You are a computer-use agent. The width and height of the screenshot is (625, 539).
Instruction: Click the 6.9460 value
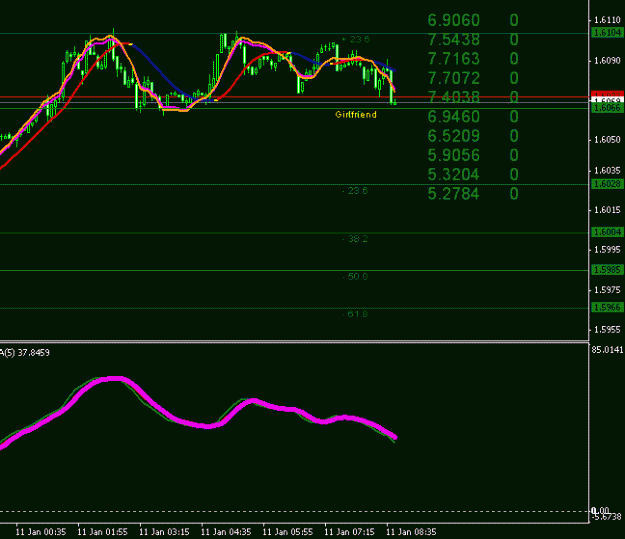coord(454,117)
